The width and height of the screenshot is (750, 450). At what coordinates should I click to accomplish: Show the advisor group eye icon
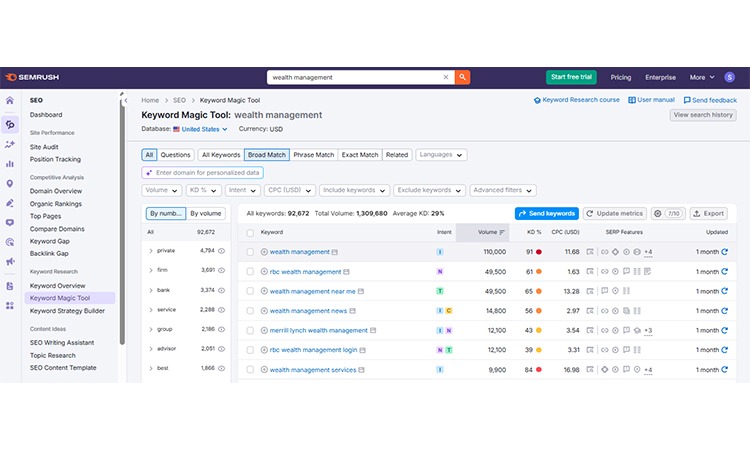[221, 349]
